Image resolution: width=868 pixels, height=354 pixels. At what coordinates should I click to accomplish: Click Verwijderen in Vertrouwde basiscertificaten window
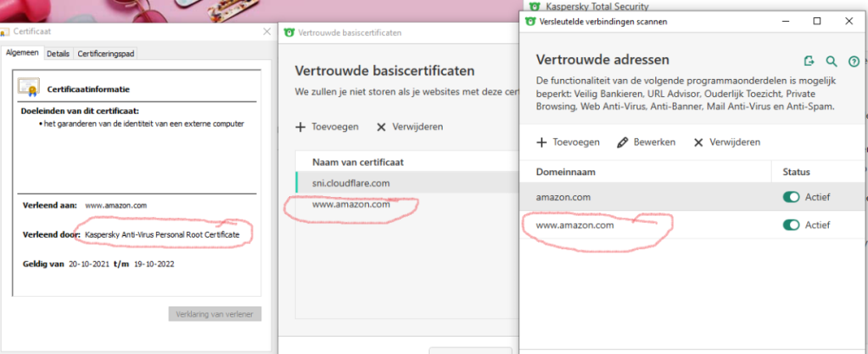[410, 127]
